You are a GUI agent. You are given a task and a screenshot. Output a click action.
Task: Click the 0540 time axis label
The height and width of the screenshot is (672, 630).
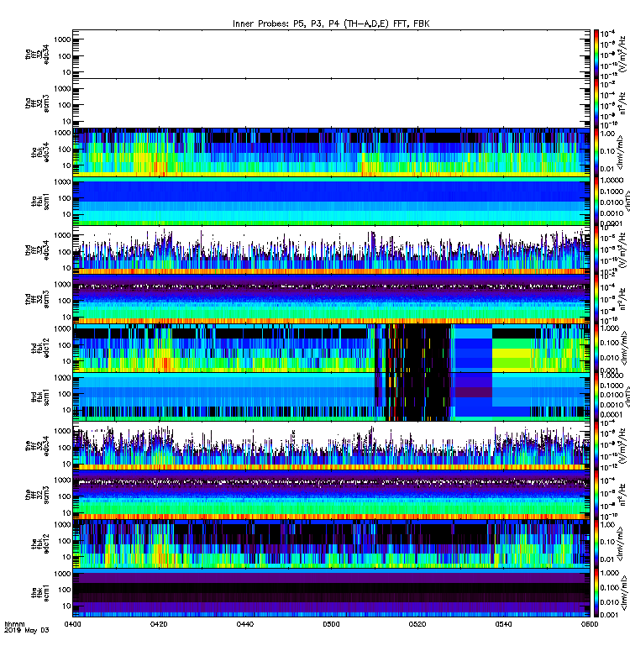click(x=503, y=624)
